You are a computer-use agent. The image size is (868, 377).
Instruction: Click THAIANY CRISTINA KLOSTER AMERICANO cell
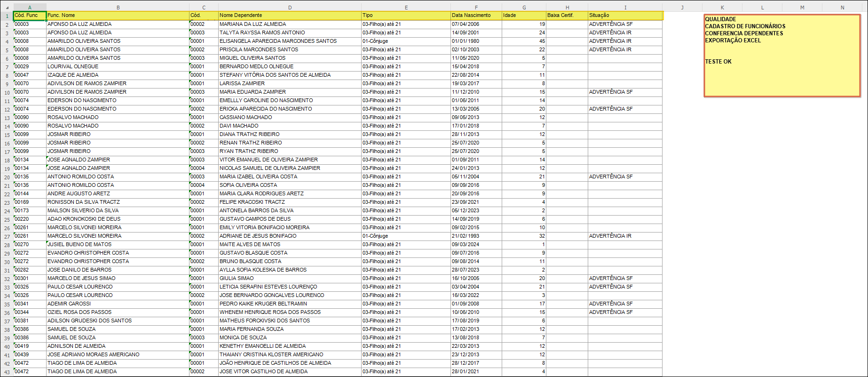click(x=271, y=354)
